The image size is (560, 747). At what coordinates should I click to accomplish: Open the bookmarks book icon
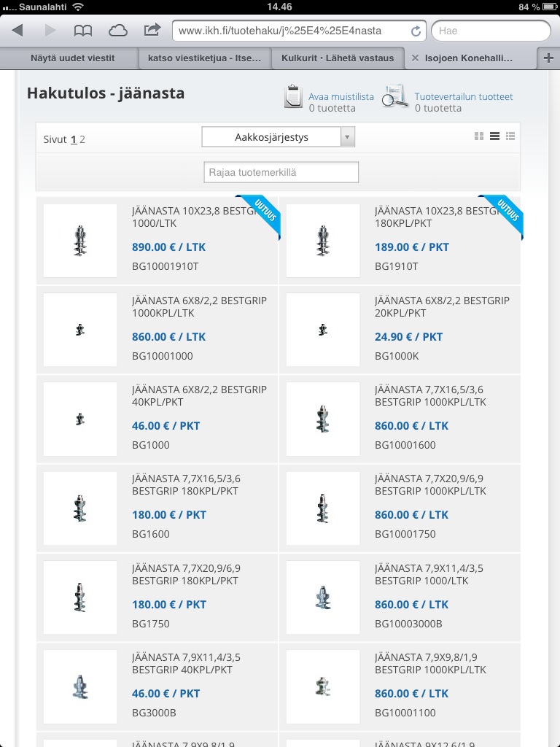[x=83, y=31]
